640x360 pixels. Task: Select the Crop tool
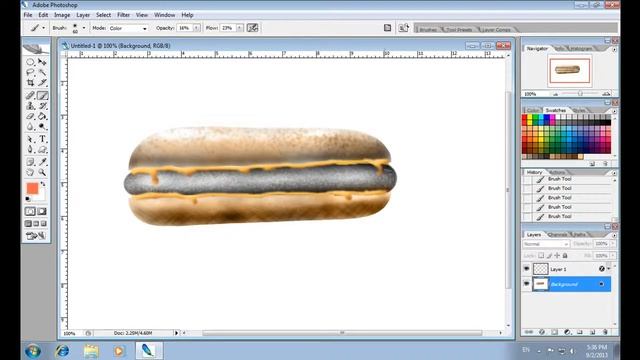pos(30,83)
